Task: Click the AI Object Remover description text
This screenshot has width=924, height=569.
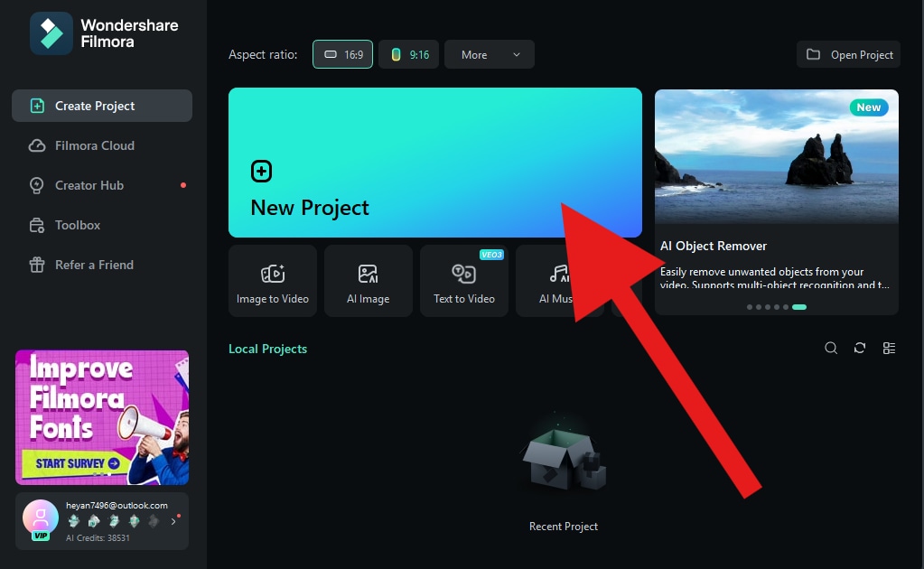Action: pyautogui.click(x=774, y=277)
